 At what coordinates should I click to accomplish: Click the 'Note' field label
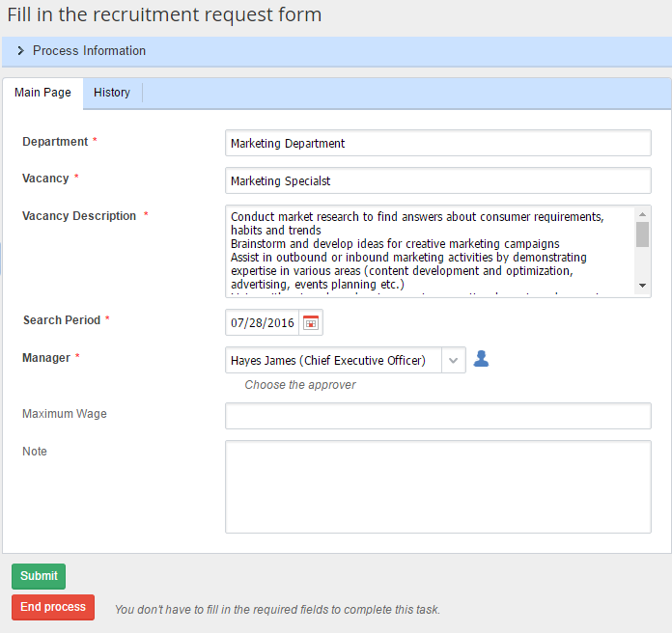click(35, 451)
